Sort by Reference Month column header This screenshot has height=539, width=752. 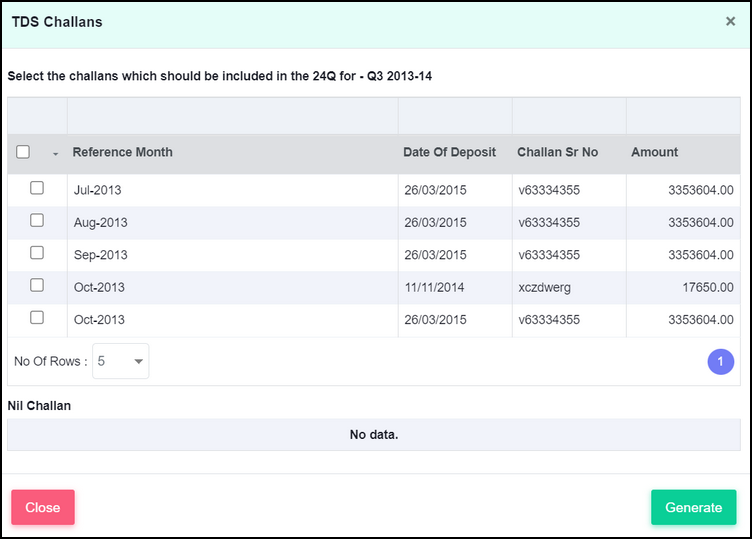pyautogui.click(x=122, y=152)
